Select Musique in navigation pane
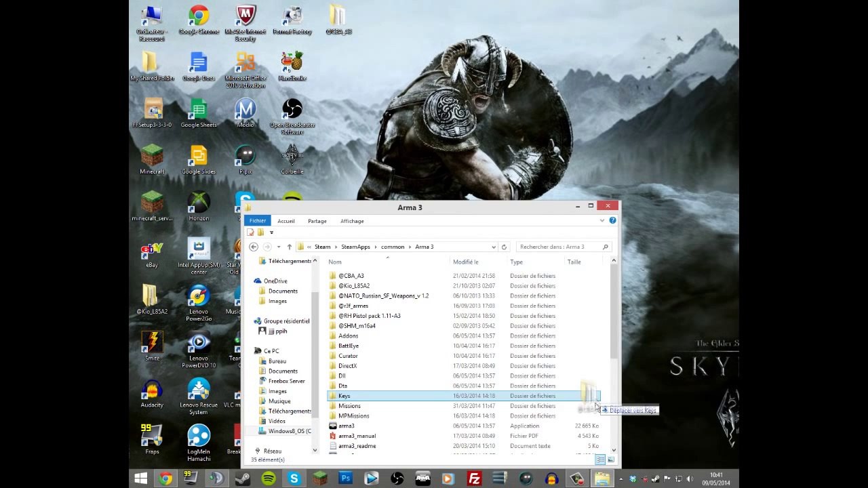 (x=279, y=401)
